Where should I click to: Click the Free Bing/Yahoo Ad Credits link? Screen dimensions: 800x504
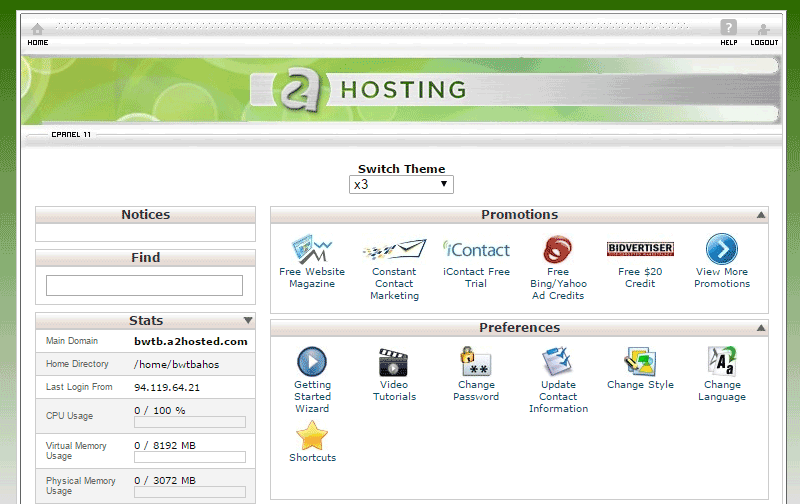[558, 284]
